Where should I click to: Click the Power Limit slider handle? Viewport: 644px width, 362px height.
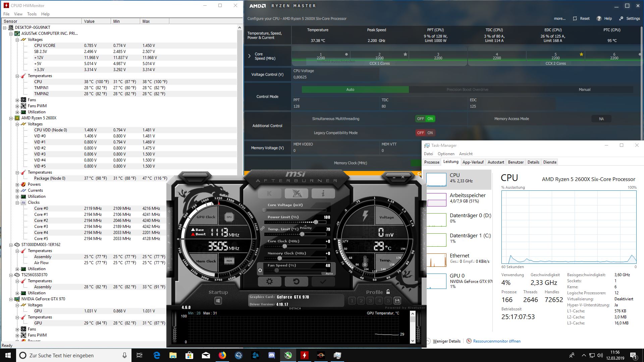click(316, 222)
